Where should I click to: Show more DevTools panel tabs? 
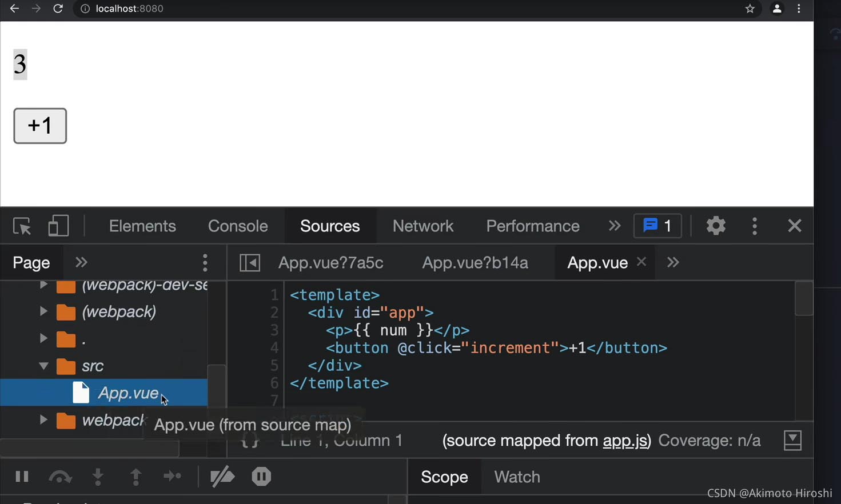click(x=615, y=226)
